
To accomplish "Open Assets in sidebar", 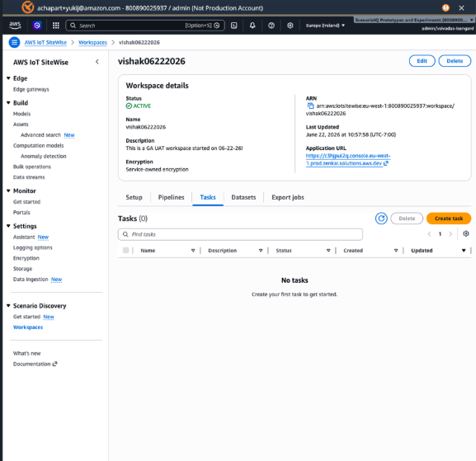I will coord(21,125).
